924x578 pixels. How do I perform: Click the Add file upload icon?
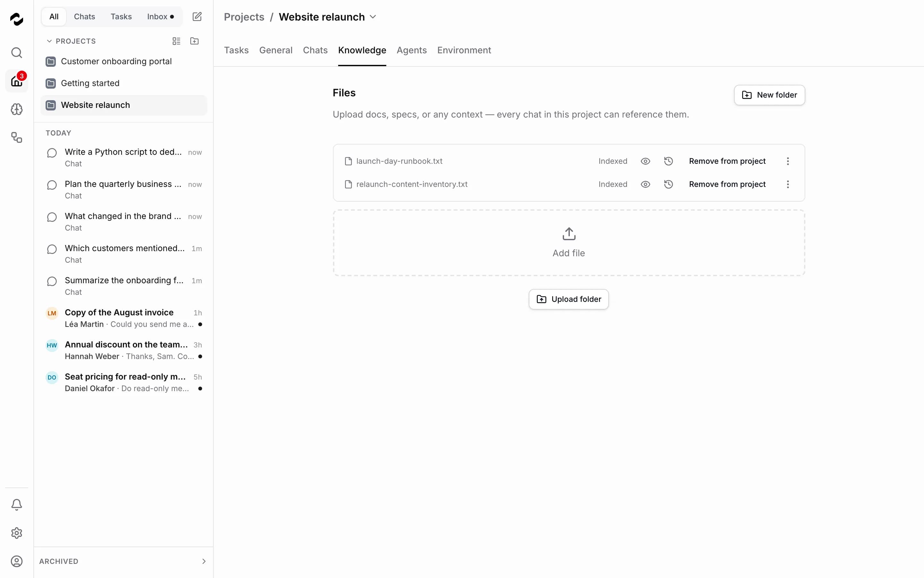pyautogui.click(x=569, y=233)
